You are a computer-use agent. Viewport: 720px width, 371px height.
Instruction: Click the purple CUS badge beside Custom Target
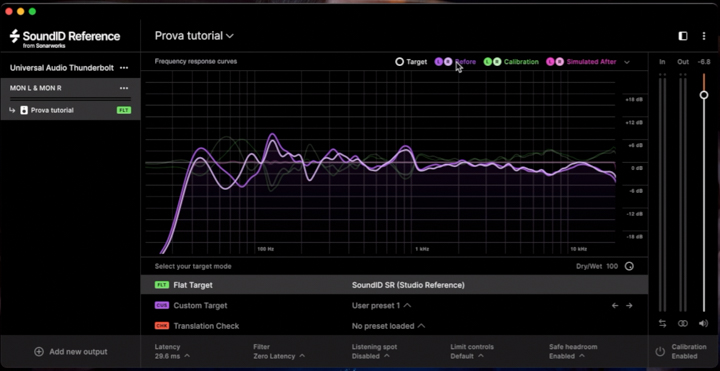(162, 305)
